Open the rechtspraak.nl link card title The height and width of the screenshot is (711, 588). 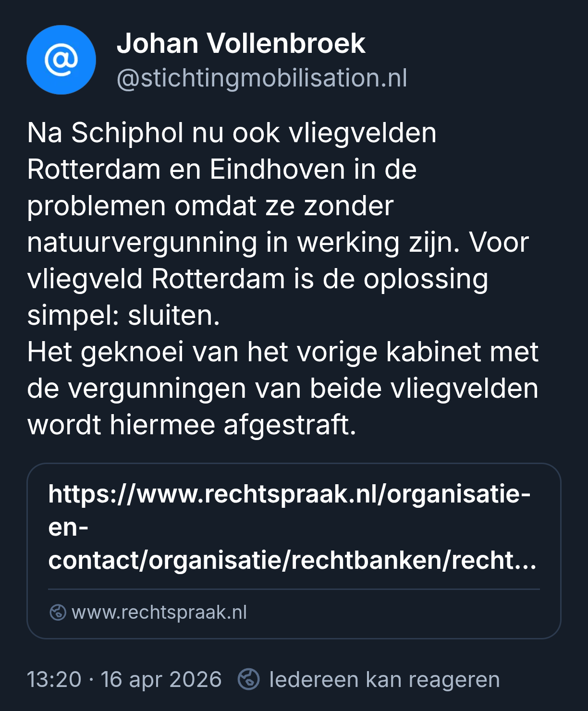[289, 494]
